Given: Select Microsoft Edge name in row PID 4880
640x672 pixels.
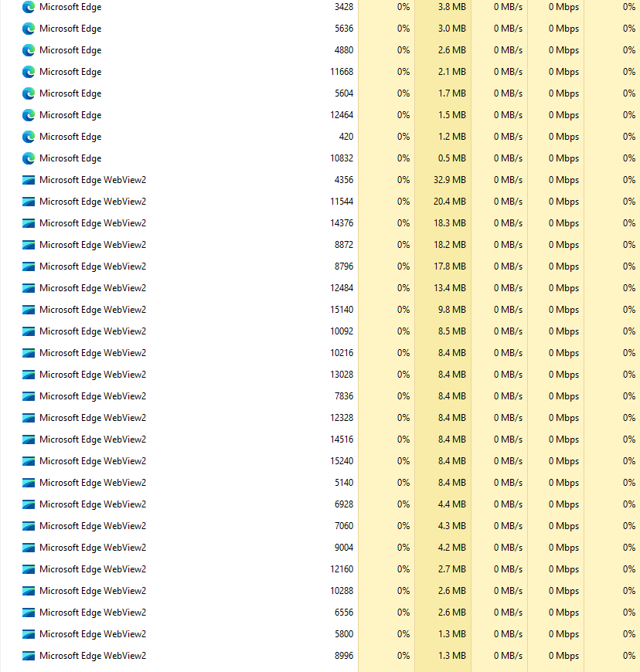Looking at the screenshot, I should tap(70, 50).
